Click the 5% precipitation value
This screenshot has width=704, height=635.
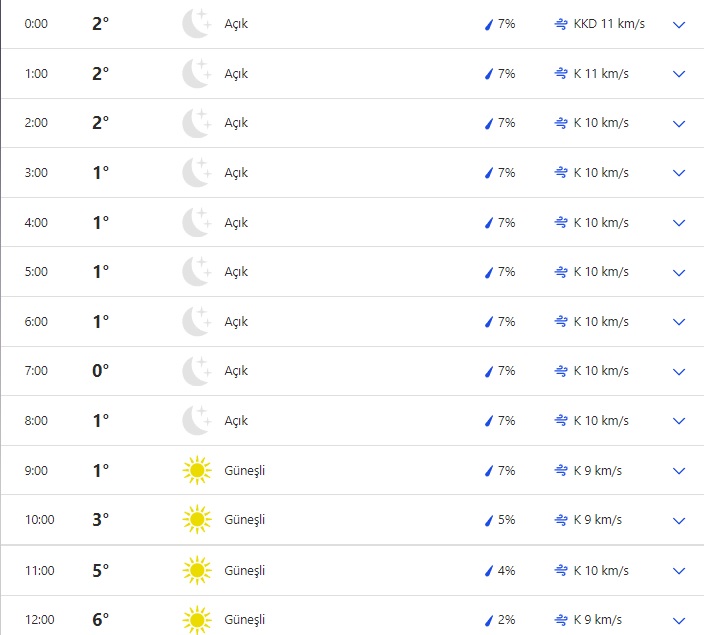tap(506, 520)
